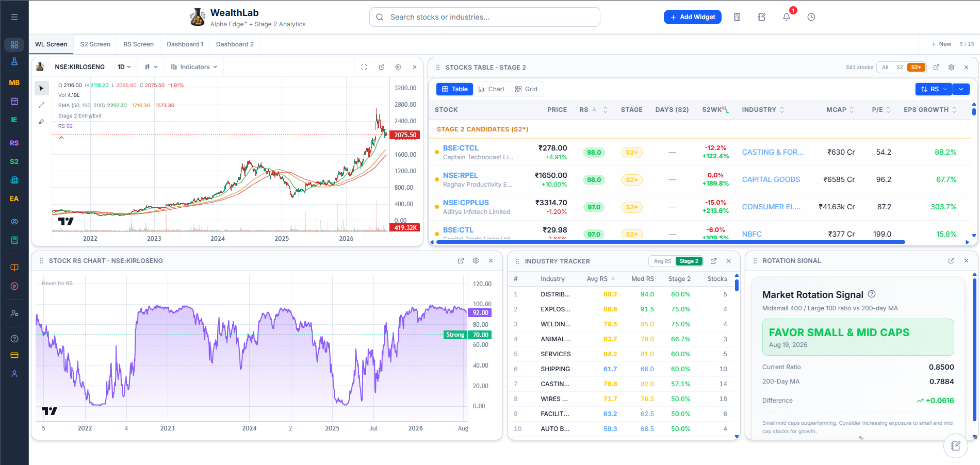Screen dimensions: 980x465
Task: Open the MB section in the sidebar
Action: click(x=14, y=82)
